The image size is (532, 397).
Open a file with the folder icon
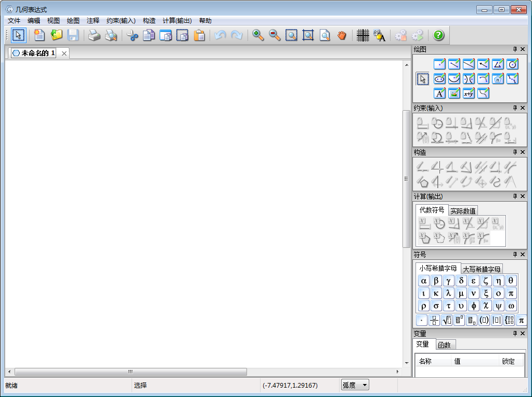coord(56,35)
